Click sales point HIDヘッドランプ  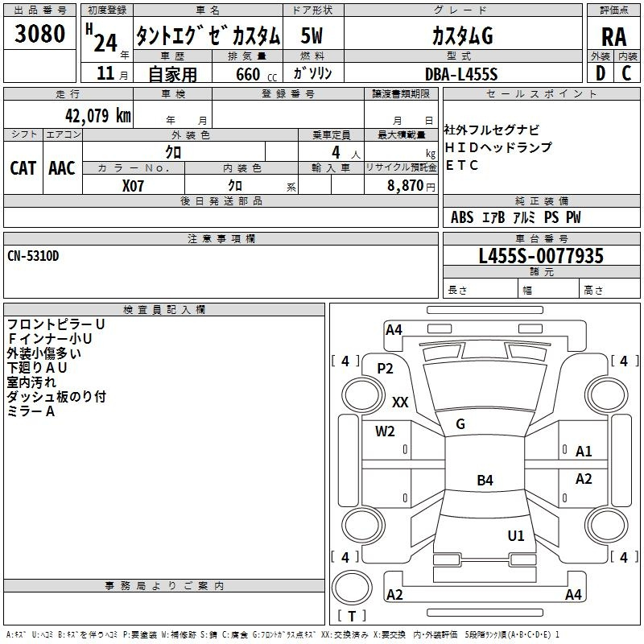[x=498, y=147]
